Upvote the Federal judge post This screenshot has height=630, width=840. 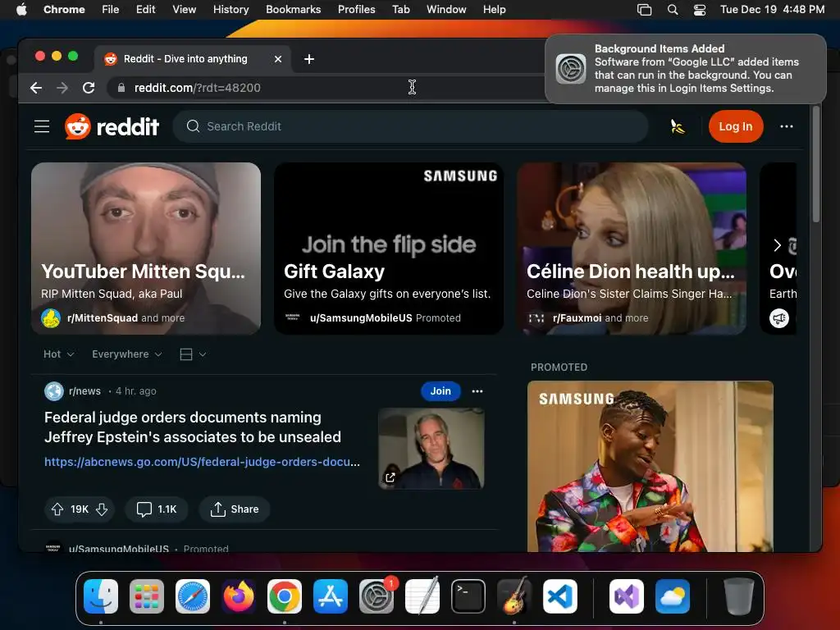pos(57,509)
